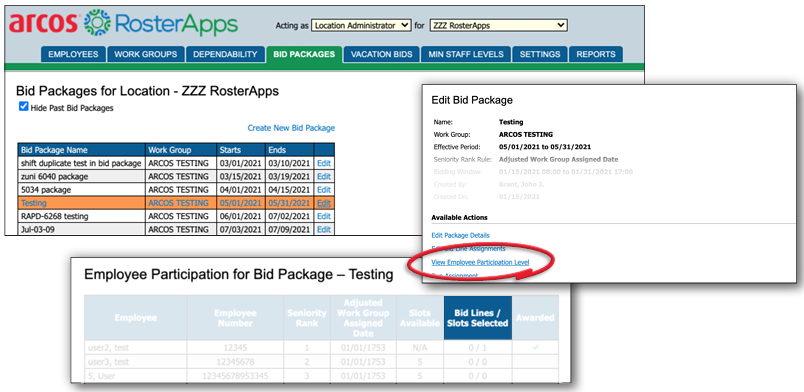This screenshot has width=804, height=392.
Task: Click Bid Lines / Slots Selected header
Action: (478, 318)
